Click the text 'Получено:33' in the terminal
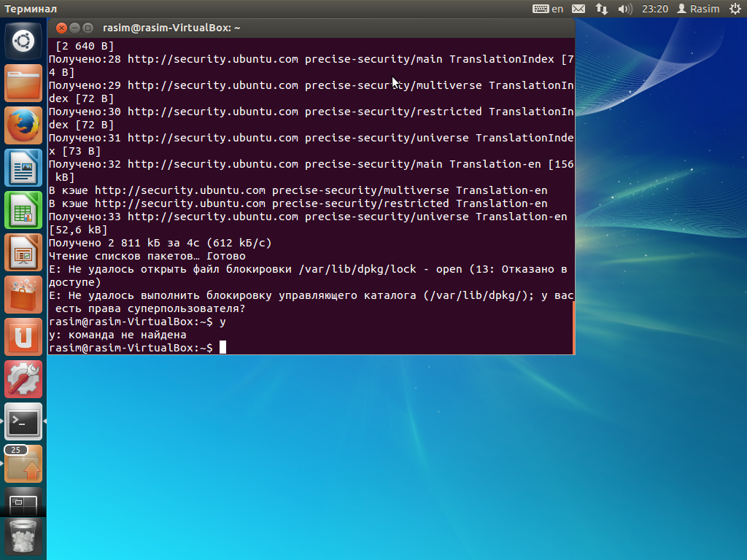The height and width of the screenshot is (560, 747). (85, 217)
